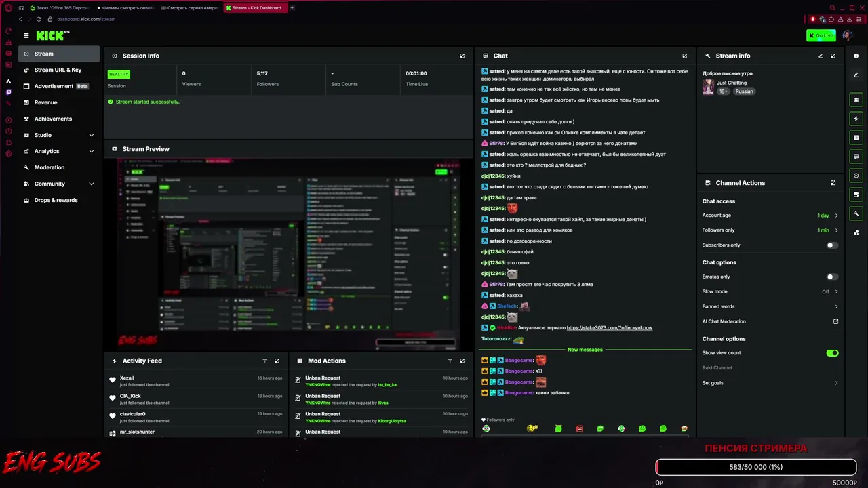This screenshot has height=488, width=868.
Task: Click Xezall follow entry in Activity Feed
Action: point(196,381)
